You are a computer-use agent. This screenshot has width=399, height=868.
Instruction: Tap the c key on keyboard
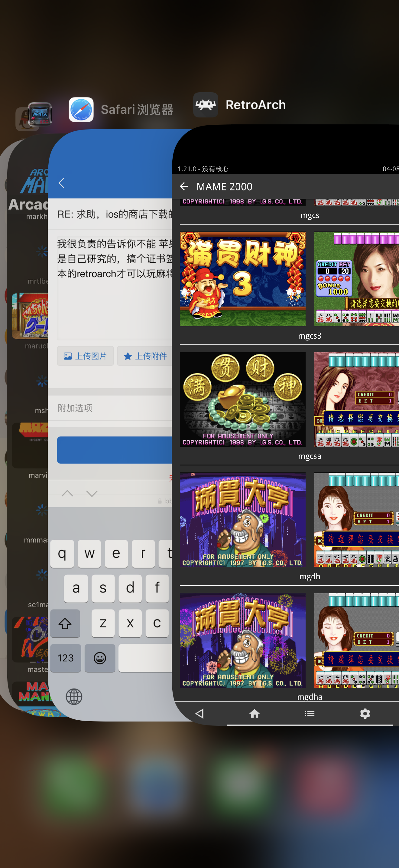pyautogui.click(x=157, y=623)
